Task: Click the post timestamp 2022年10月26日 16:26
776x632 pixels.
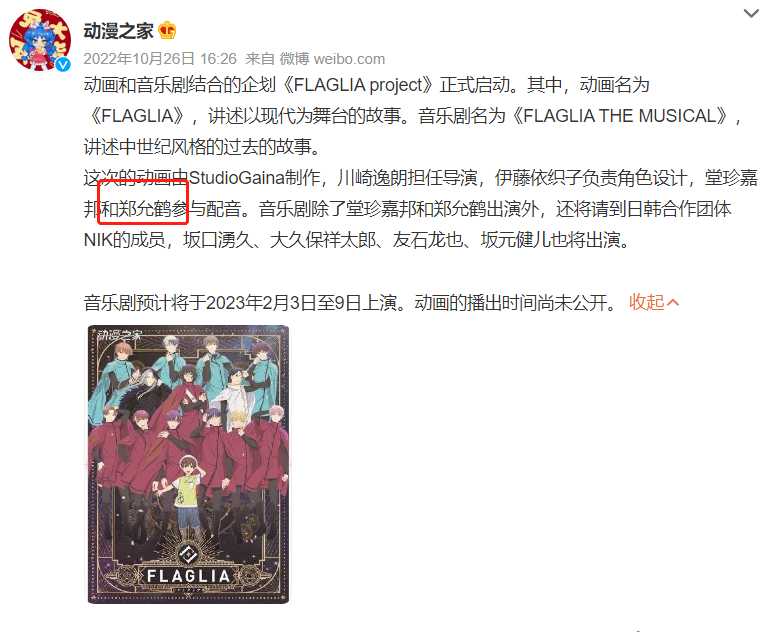Action: pos(160,59)
